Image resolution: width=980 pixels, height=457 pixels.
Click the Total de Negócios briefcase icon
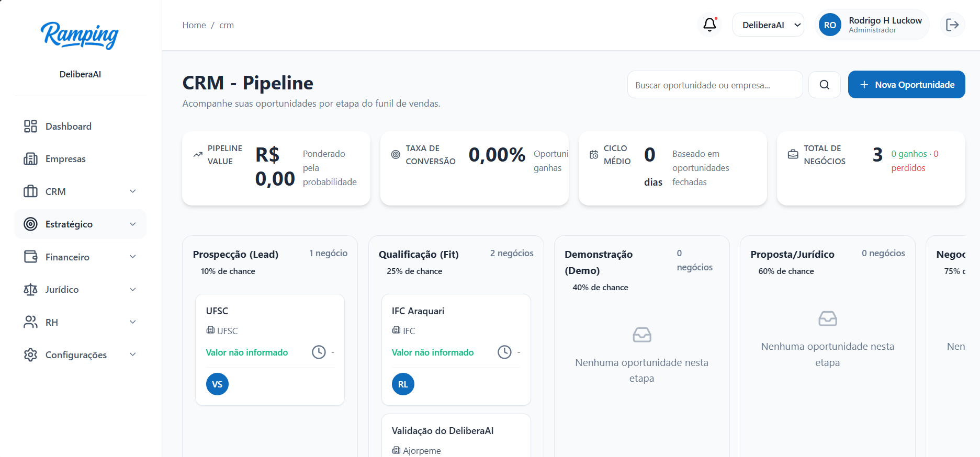pos(793,155)
